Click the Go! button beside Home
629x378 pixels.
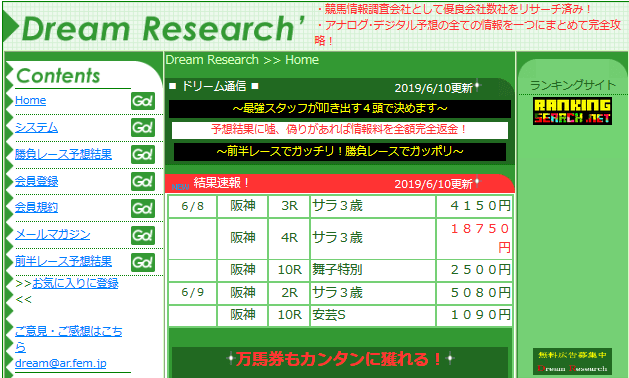point(143,101)
